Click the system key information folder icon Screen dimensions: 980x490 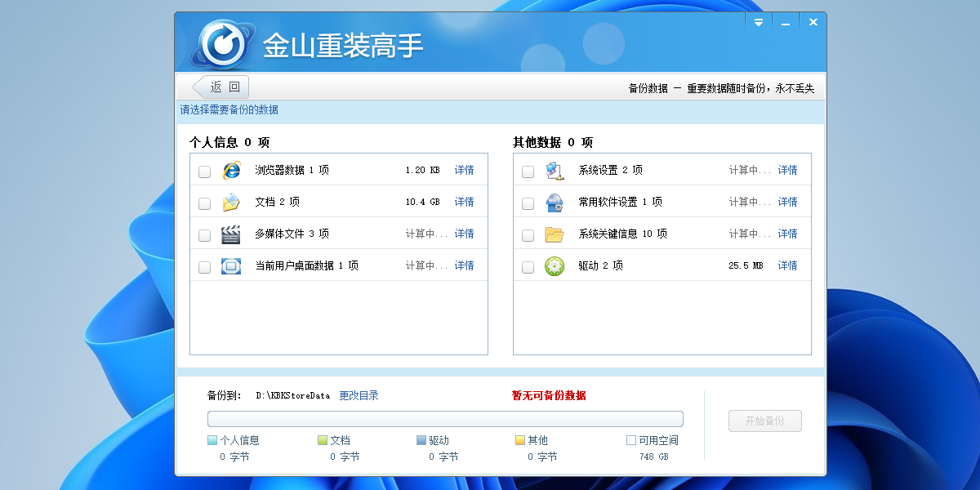click(x=555, y=234)
